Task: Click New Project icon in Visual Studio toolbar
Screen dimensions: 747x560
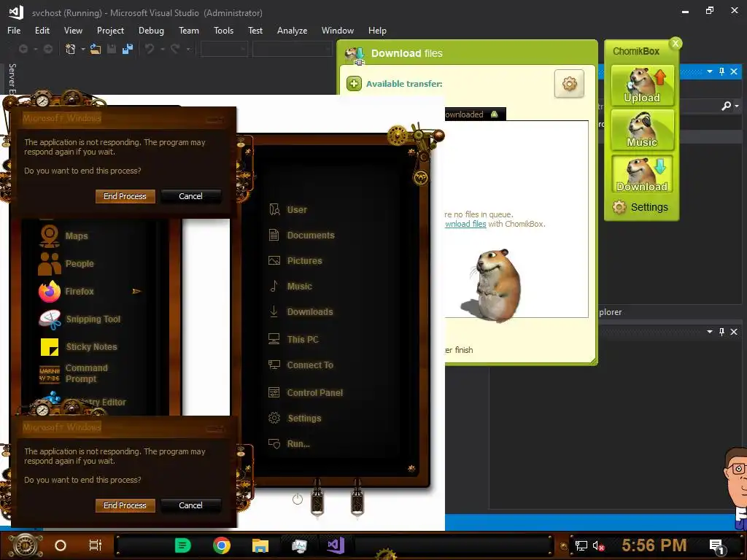Action: click(70, 49)
